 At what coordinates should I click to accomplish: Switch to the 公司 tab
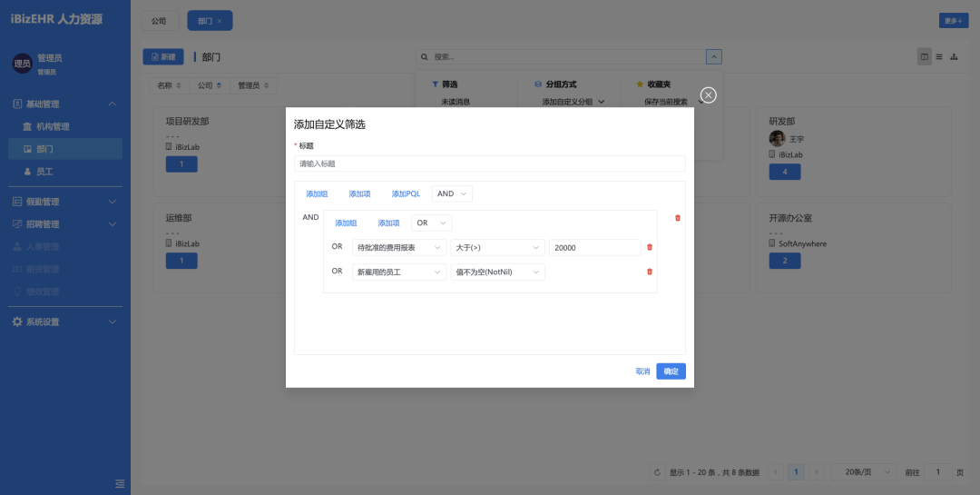pos(160,21)
